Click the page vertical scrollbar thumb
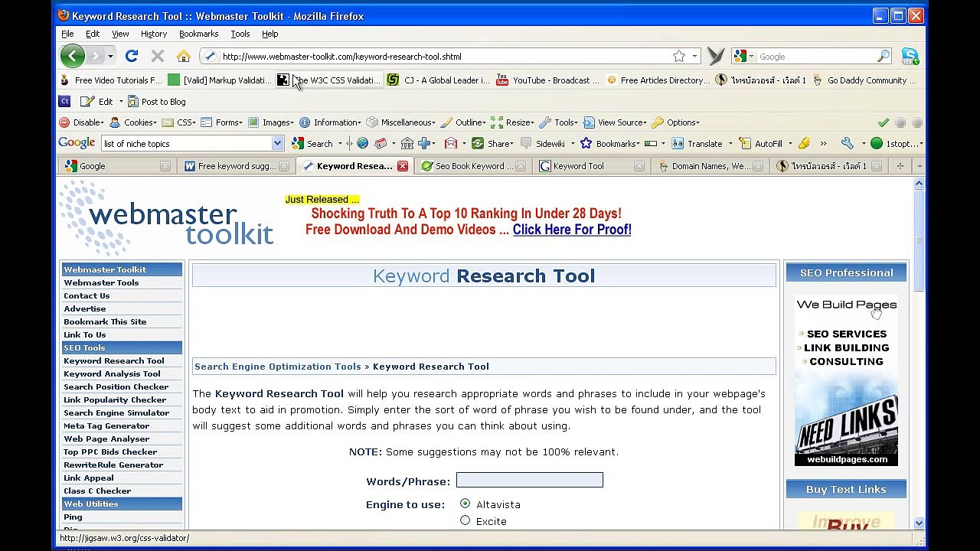The image size is (980, 551). pyautogui.click(x=919, y=240)
